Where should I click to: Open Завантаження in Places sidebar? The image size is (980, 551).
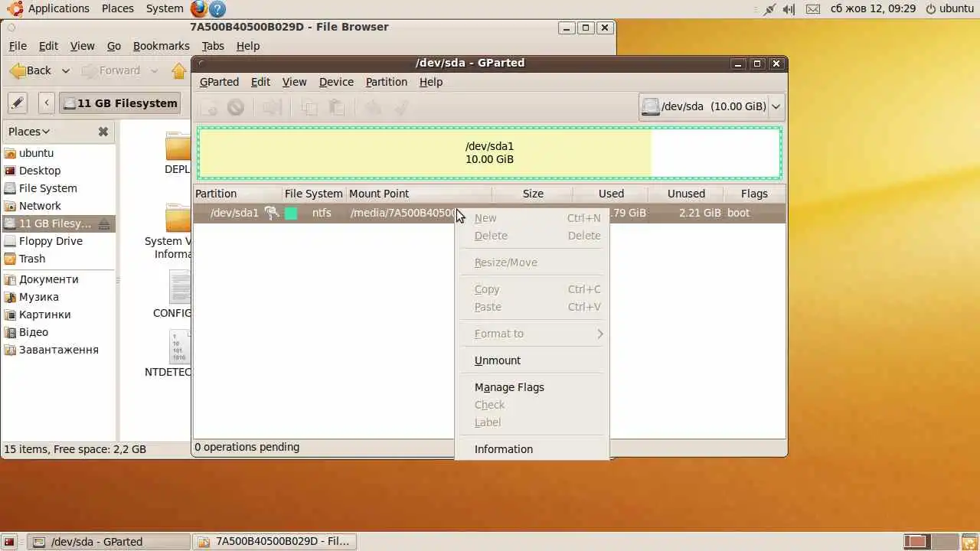59,350
